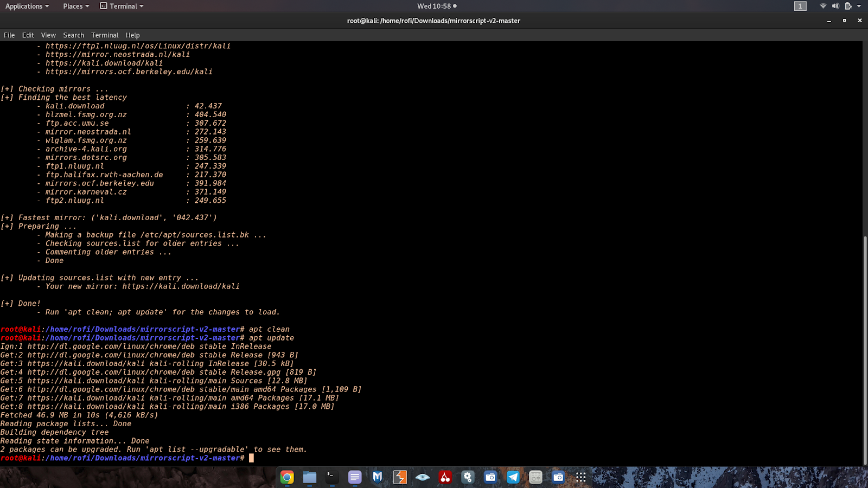Viewport: 868px width, 488px height.
Task: Click the camera icon beside the gears icon
Action: (490, 477)
